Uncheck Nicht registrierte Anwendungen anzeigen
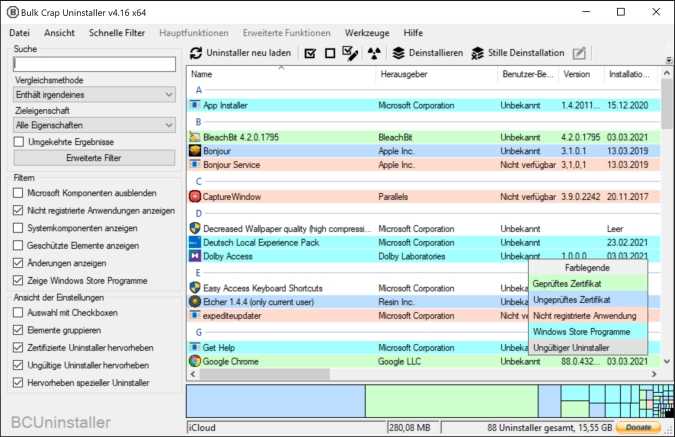Viewport: 675px width, 437px height. (x=18, y=211)
